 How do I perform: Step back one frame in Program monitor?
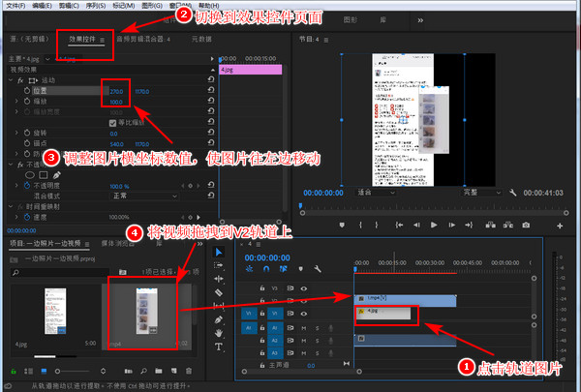416,225
